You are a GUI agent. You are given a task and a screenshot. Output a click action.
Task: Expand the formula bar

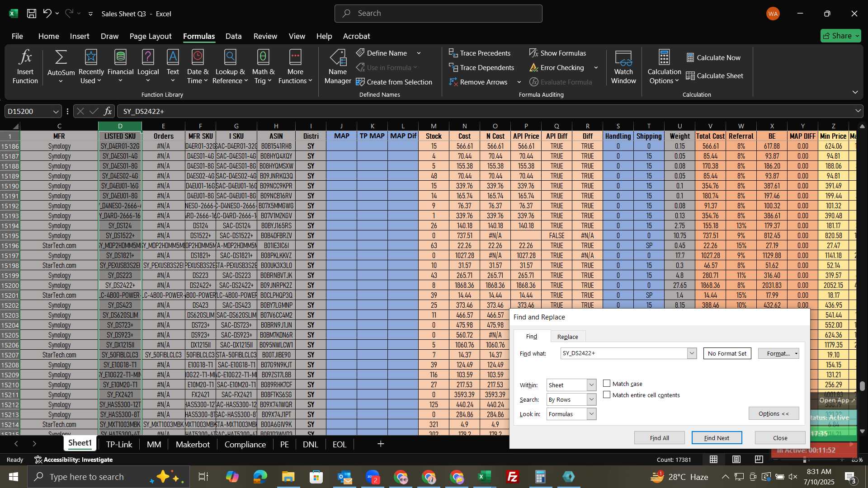(858, 111)
